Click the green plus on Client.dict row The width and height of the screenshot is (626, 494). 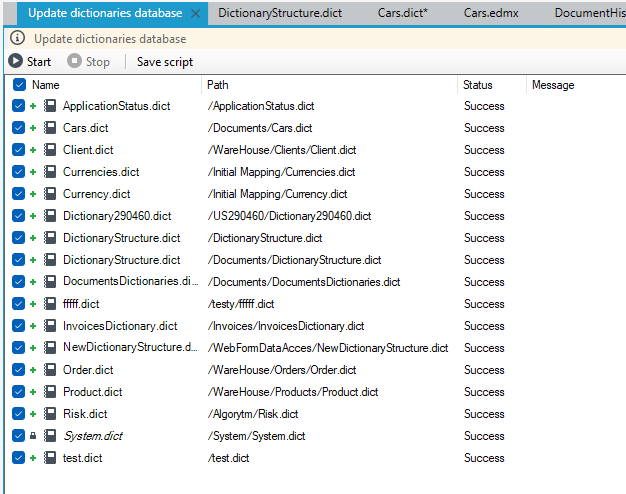click(x=33, y=150)
